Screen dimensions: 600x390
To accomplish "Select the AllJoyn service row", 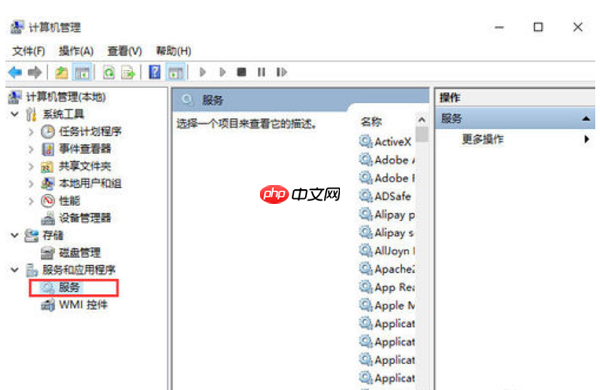I will pos(386,251).
